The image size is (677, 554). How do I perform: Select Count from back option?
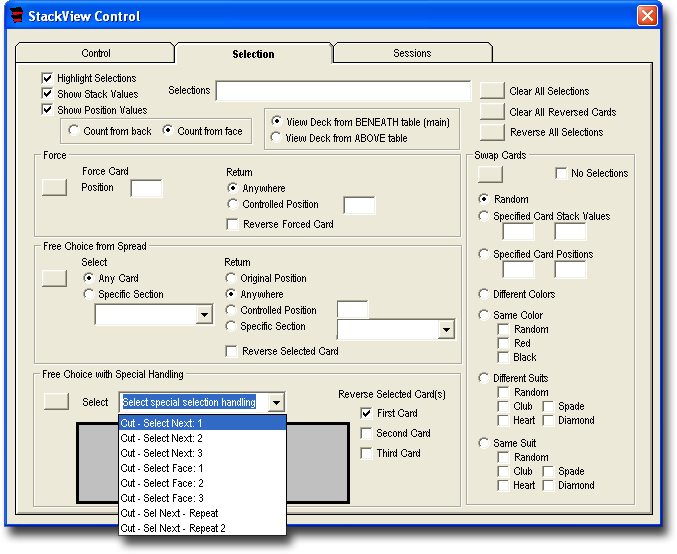[x=73, y=130]
